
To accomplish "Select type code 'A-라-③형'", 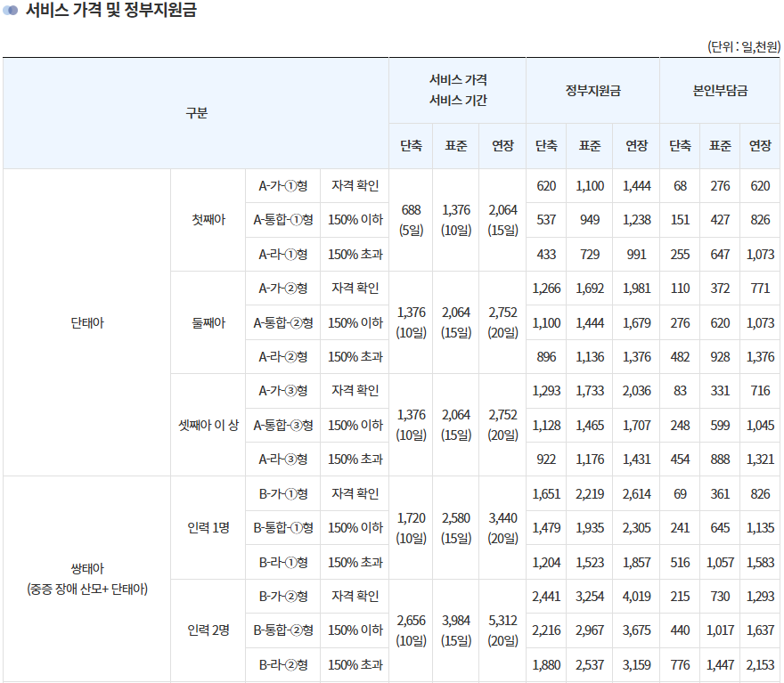I will (283, 459).
